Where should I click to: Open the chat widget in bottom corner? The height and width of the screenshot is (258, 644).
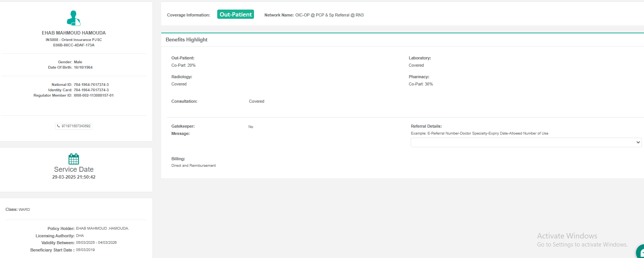pyautogui.click(x=641, y=252)
